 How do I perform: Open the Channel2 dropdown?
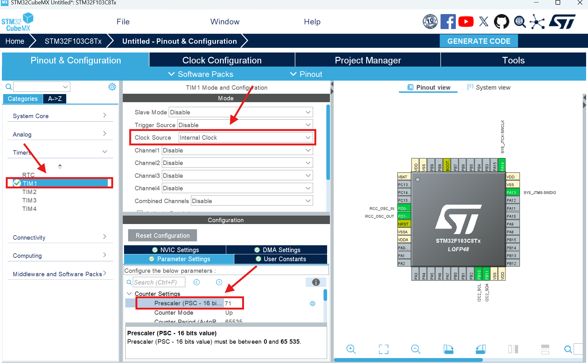click(237, 163)
